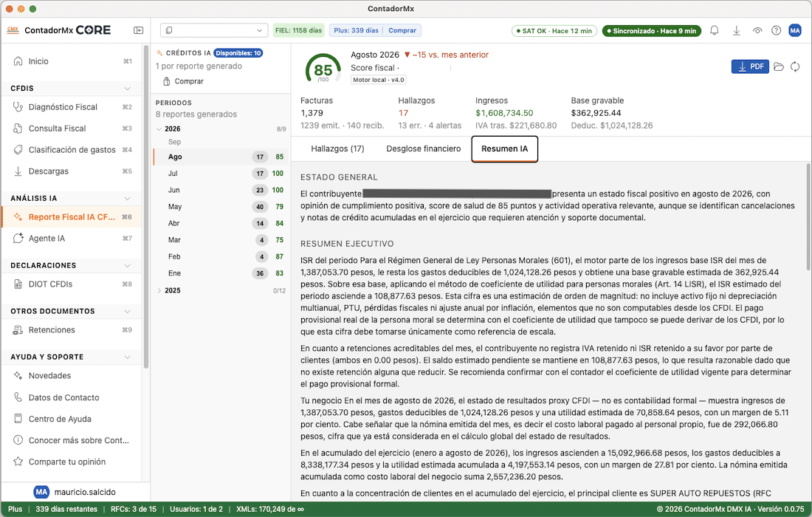Image resolution: width=812 pixels, height=517 pixels.
Task: Click Comprar link in Plus badge
Action: (x=402, y=30)
